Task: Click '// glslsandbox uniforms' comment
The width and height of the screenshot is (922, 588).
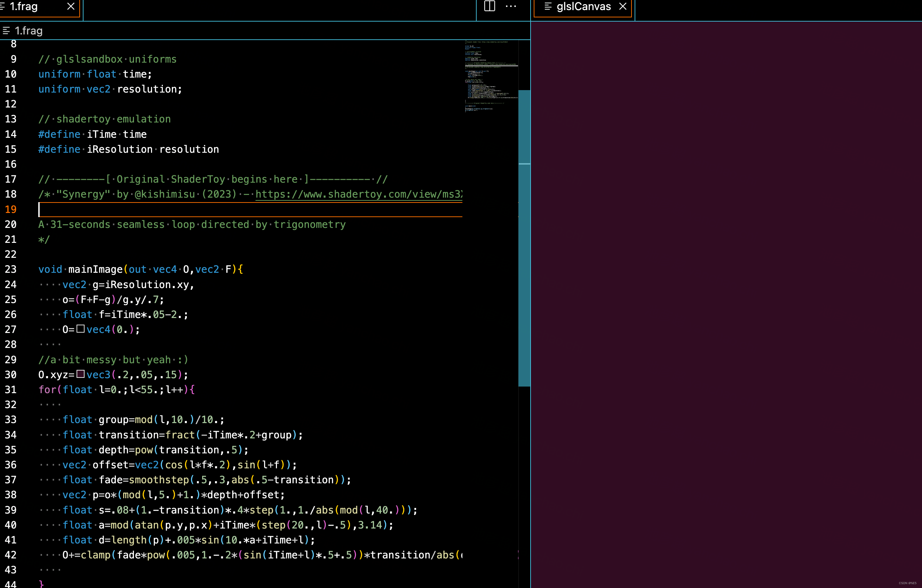Action: point(108,59)
